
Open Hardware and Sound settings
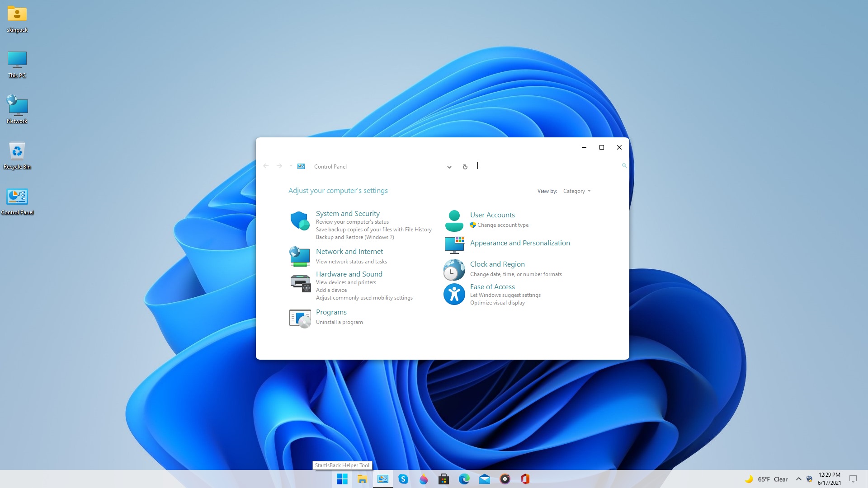click(x=349, y=273)
